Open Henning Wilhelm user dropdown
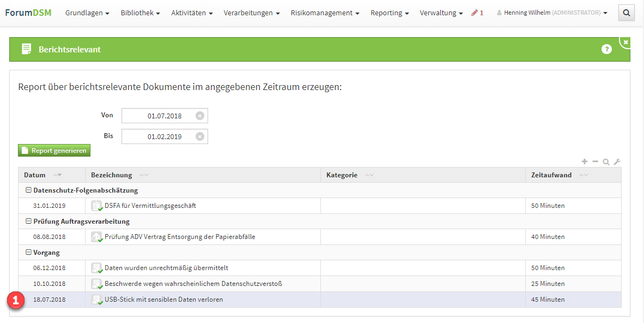 click(552, 13)
